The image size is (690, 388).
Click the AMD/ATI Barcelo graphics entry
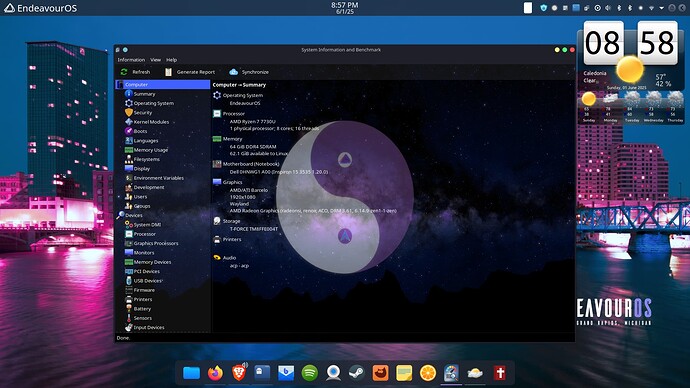pos(249,190)
